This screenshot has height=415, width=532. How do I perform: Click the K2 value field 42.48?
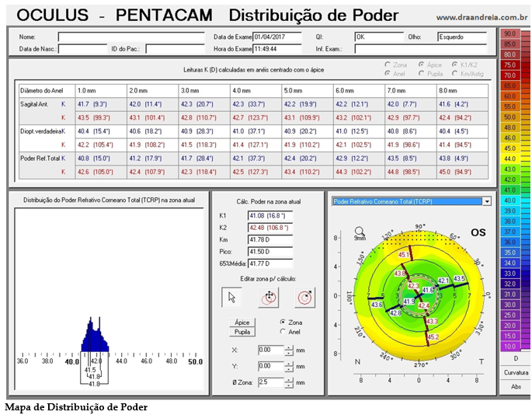click(x=270, y=228)
